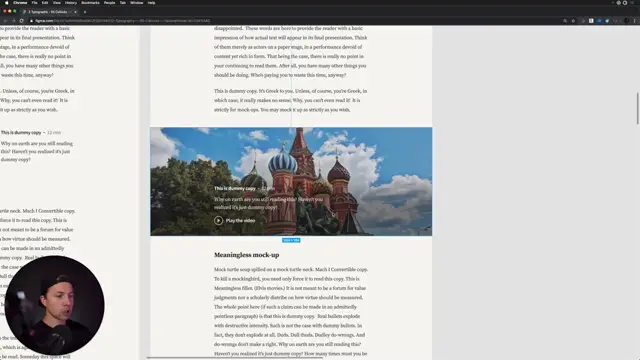Focus the figma.com address bar

pyautogui.click(x=297, y=20)
